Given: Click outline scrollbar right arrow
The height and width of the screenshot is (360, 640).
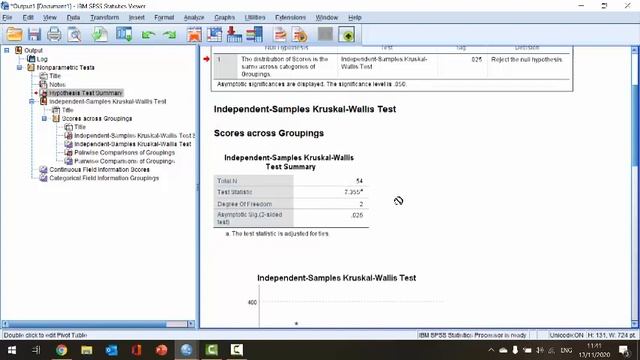Looking at the screenshot, I should (x=191, y=324).
